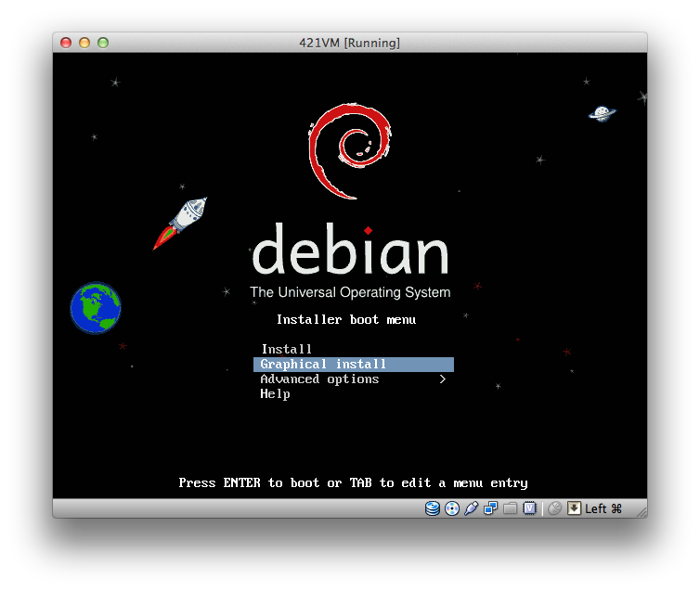Open the optical CD drive indicator
The width and height of the screenshot is (700, 591).
tap(451, 508)
